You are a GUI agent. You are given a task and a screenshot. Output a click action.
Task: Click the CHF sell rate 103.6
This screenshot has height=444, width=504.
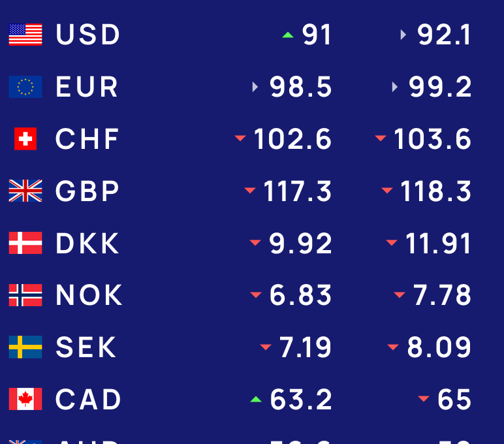[432, 139]
